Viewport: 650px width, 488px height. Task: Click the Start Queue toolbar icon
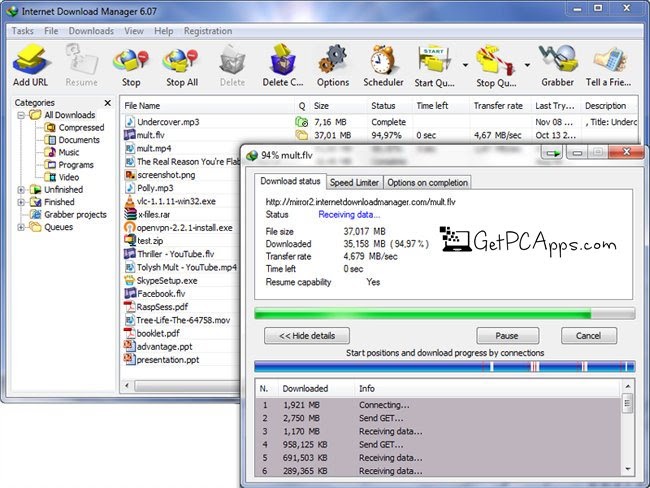pos(434,61)
